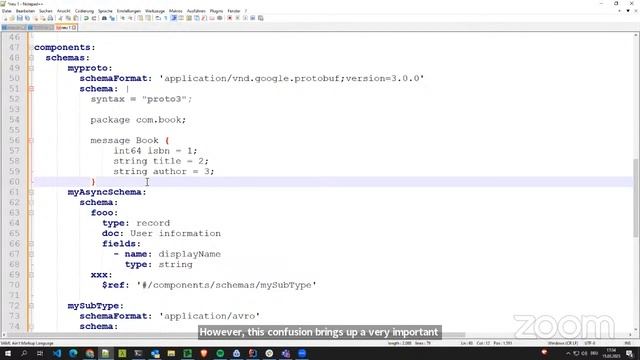
Task: Click the Notepad++ taskbar icon
Action: [x=106, y=353]
